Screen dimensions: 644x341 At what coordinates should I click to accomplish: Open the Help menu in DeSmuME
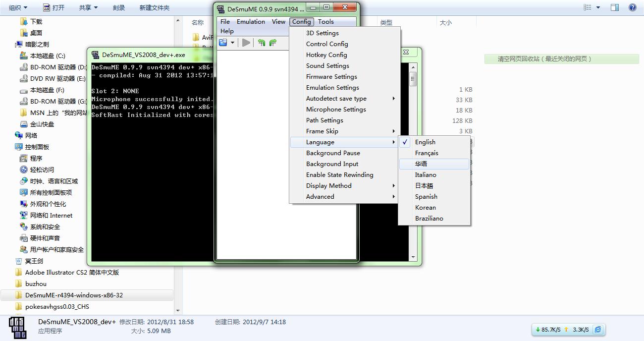pos(227,31)
